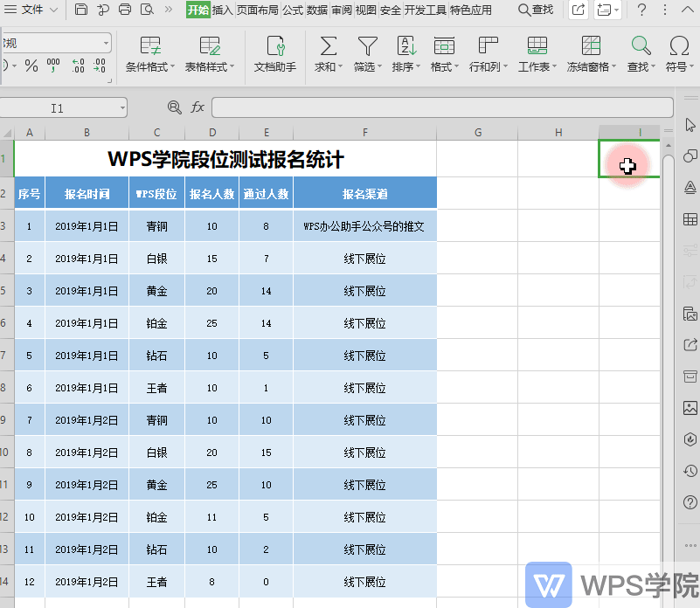Open the 文件 menu
Viewport: 700px width, 608px height.
click(31, 10)
